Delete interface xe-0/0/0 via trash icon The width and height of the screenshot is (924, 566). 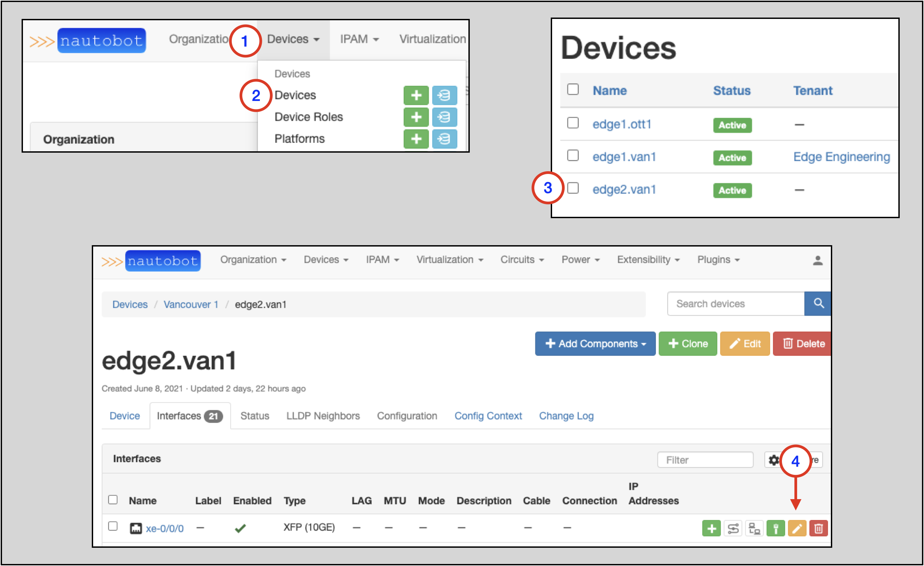[x=819, y=528]
